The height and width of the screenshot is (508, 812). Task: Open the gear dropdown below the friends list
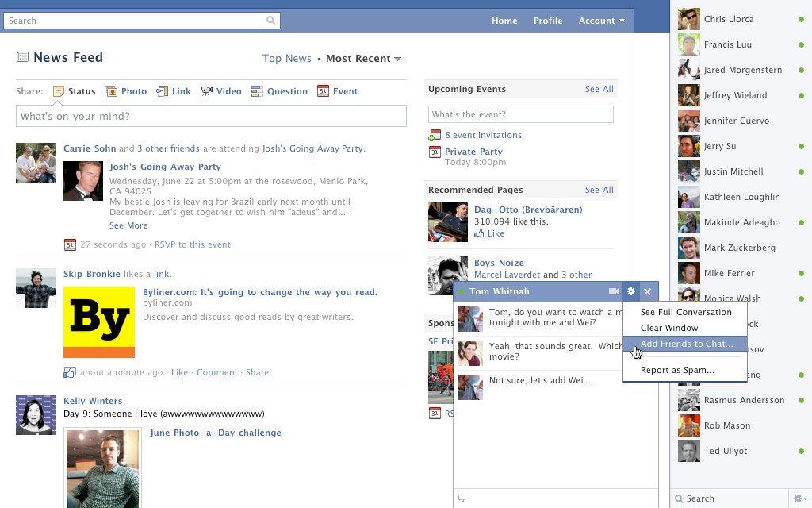[799, 498]
